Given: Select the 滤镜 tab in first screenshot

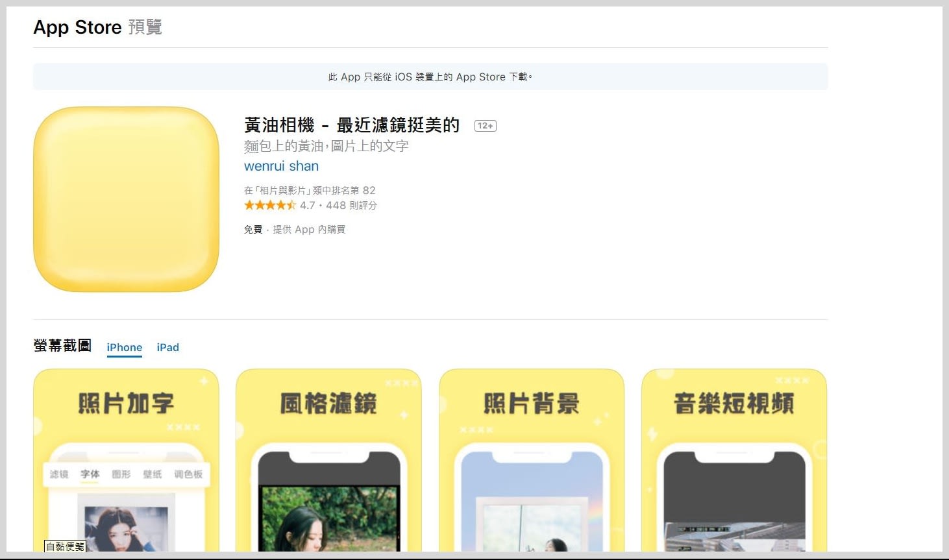Looking at the screenshot, I should click(59, 474).
